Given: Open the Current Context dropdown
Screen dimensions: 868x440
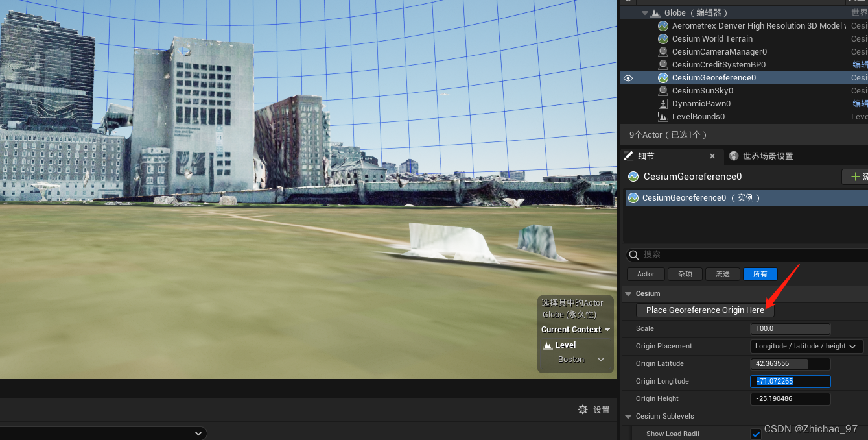Looking at the screenshot, I should [x=576, y=330].
